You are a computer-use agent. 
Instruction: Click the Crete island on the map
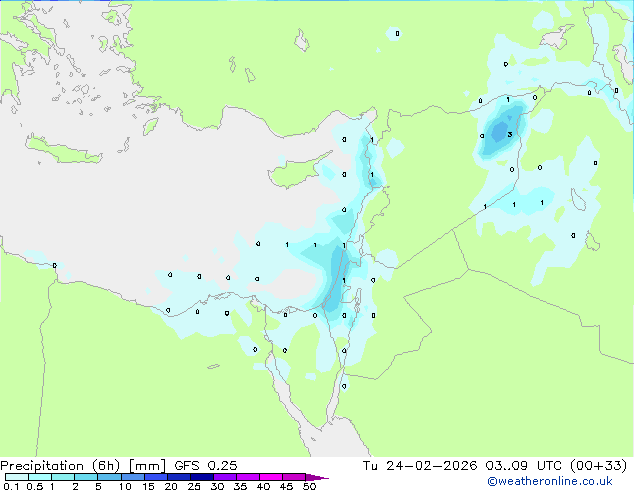point(63,150)
